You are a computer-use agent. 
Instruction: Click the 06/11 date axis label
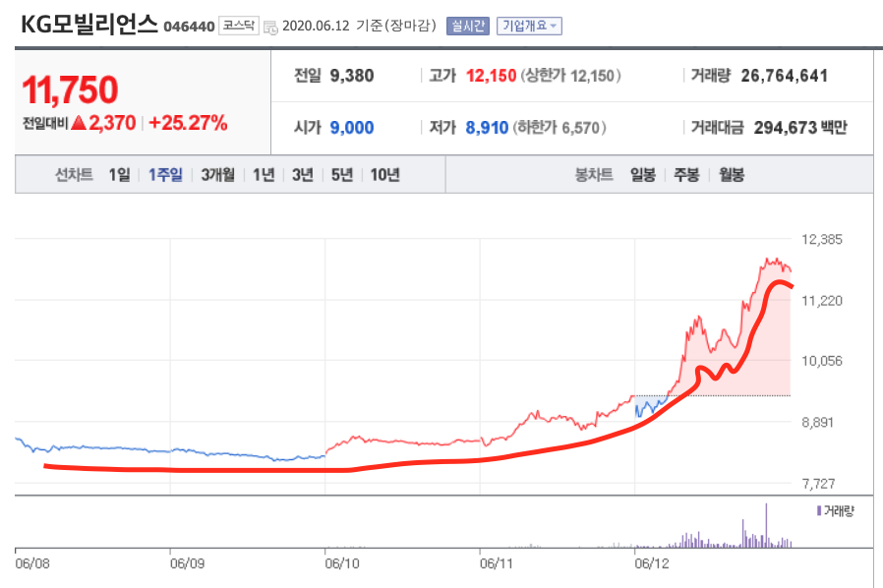497,563
